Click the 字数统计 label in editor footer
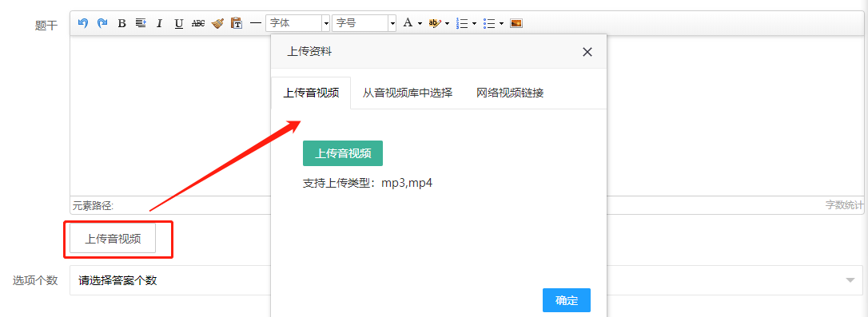The image size is (868, 317). pos(844,205)
